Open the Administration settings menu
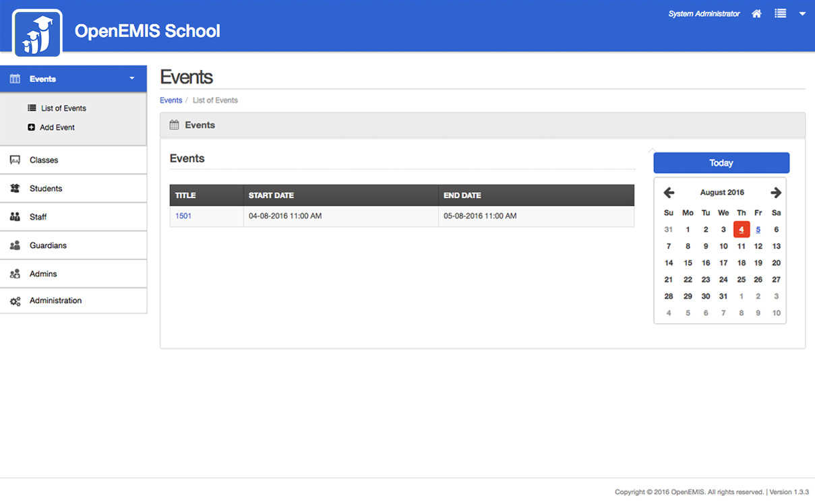 (x=55, y=301)
